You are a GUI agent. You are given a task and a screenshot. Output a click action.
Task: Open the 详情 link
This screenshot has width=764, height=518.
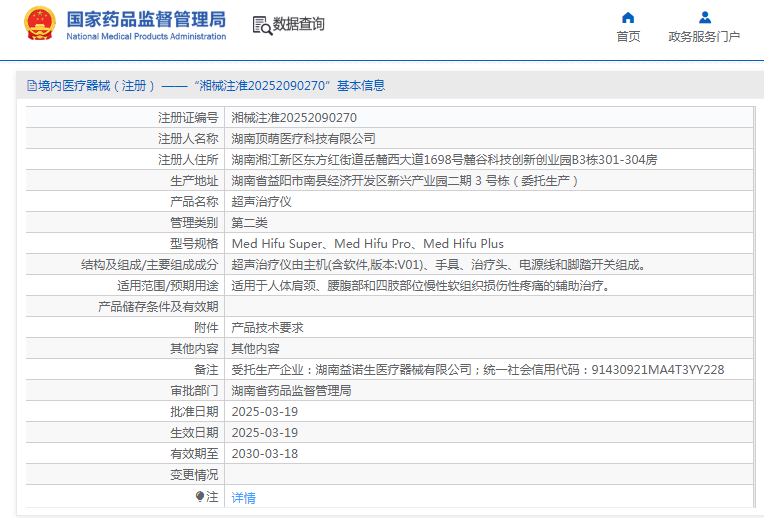244,498
